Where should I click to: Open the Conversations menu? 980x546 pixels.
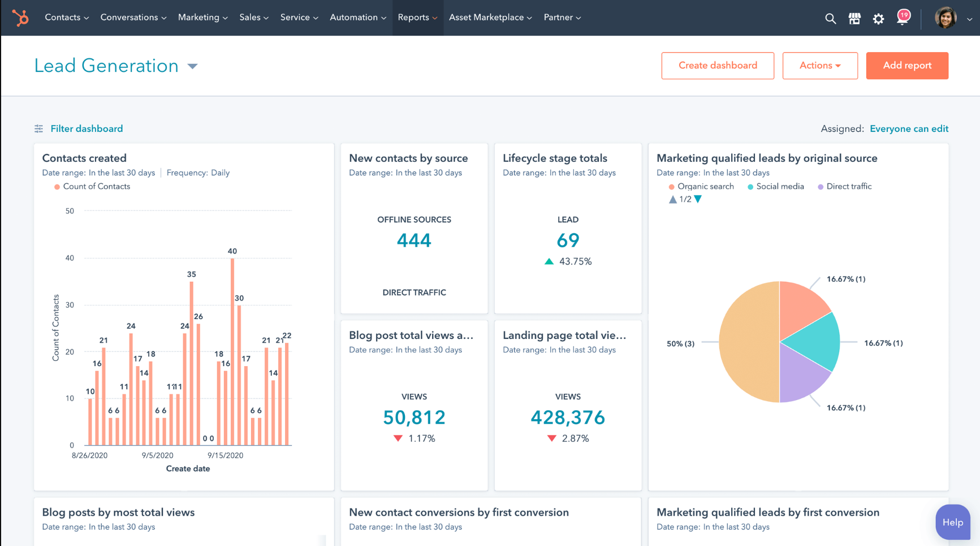[133, 18]
